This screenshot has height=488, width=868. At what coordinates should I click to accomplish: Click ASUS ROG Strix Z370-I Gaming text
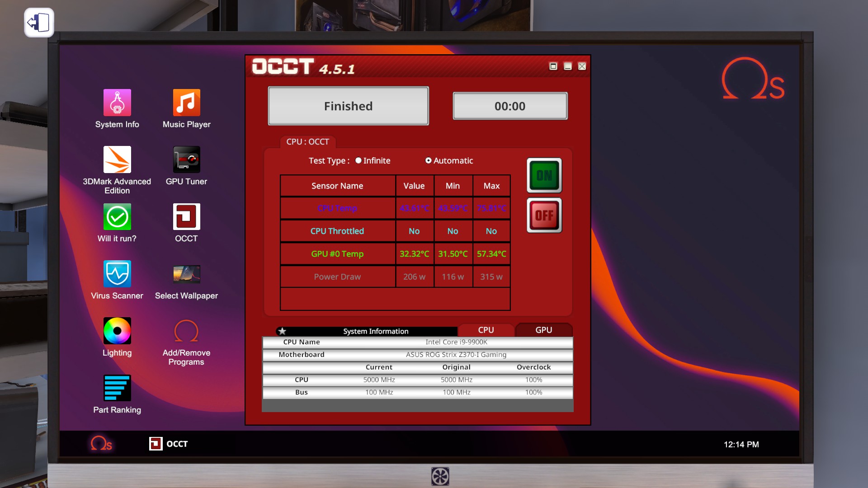(x=456, y=355)
